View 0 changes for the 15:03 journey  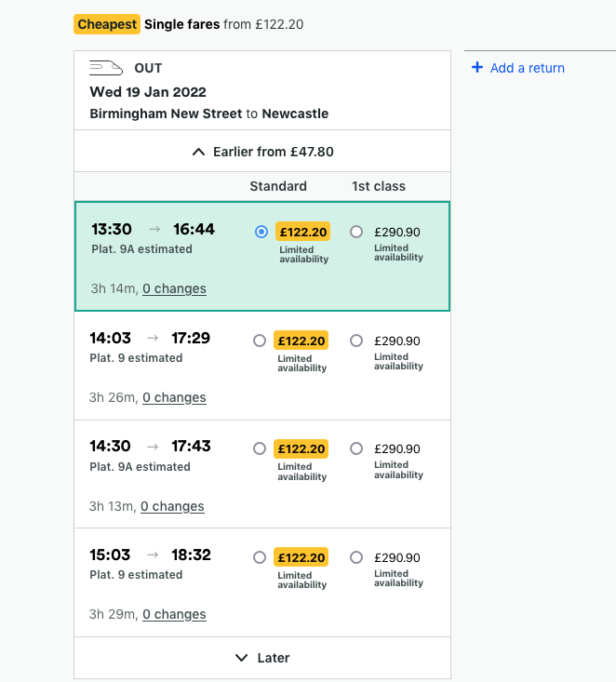pyautogui.click(x=174, y=614)
